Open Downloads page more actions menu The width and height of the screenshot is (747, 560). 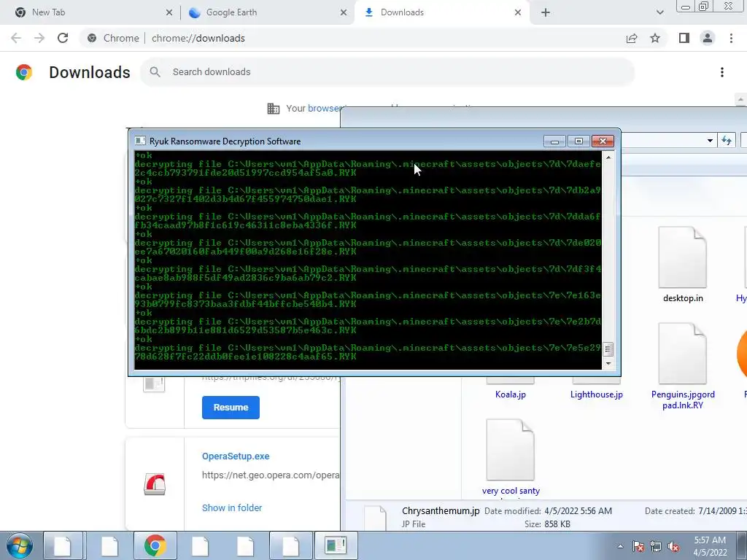pos(721,72)
